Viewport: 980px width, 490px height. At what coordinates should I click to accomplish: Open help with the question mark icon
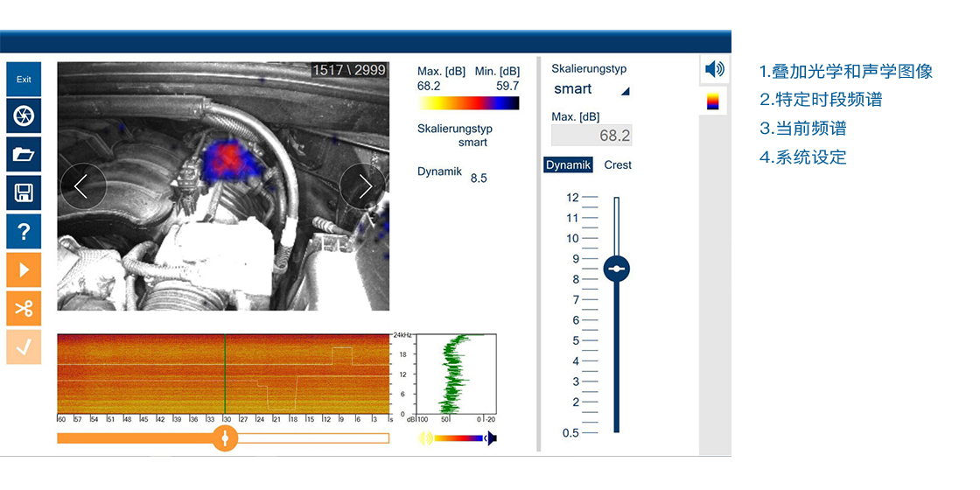click(x=24, y=232)
